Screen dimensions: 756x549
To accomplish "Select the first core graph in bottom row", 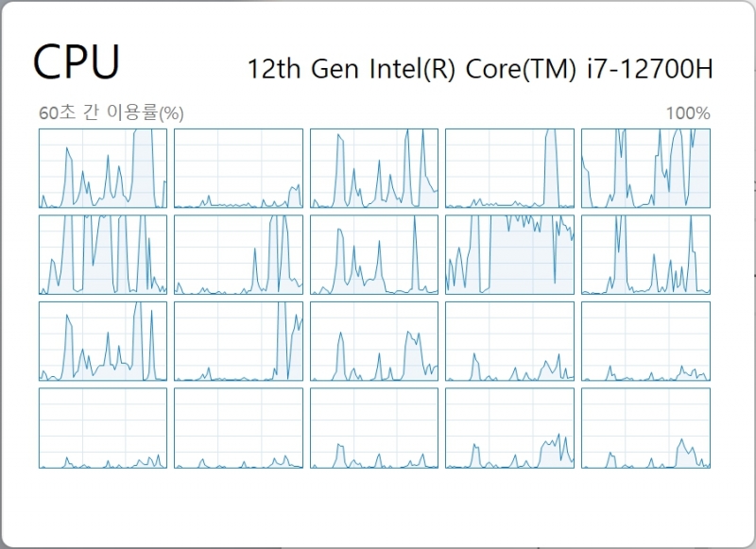I will pyautogui.click(x=103, y=428).
